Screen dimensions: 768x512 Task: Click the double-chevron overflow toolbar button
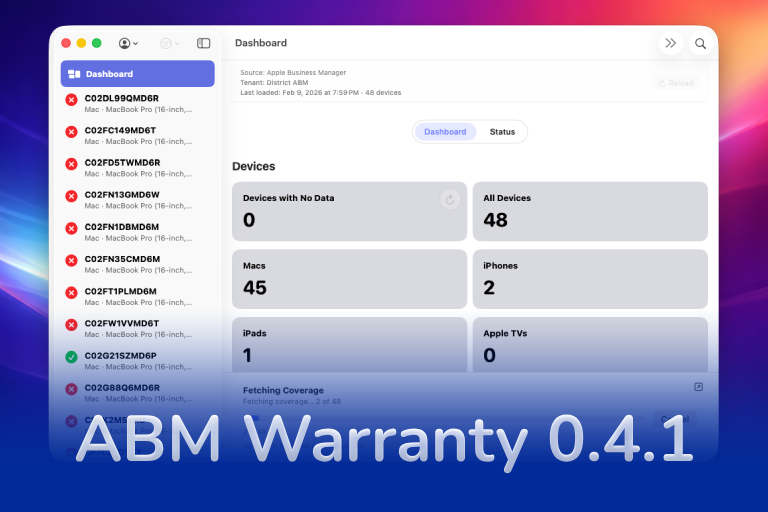[671, 43]
